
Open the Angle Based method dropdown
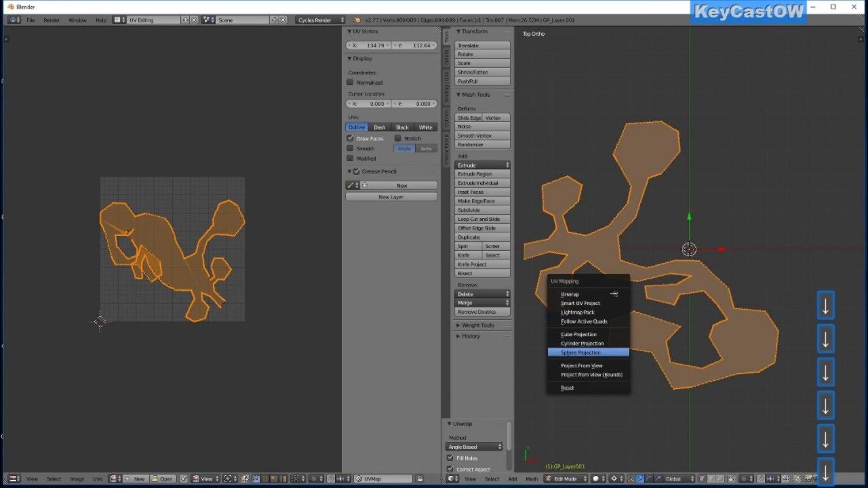pyautogui.click(x=475, y=447)
